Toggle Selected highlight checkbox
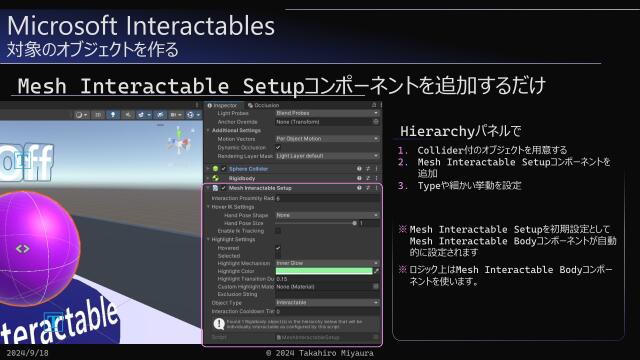This screenshot has width=640, height=360. pyautogui.click(x=278, y=256)
